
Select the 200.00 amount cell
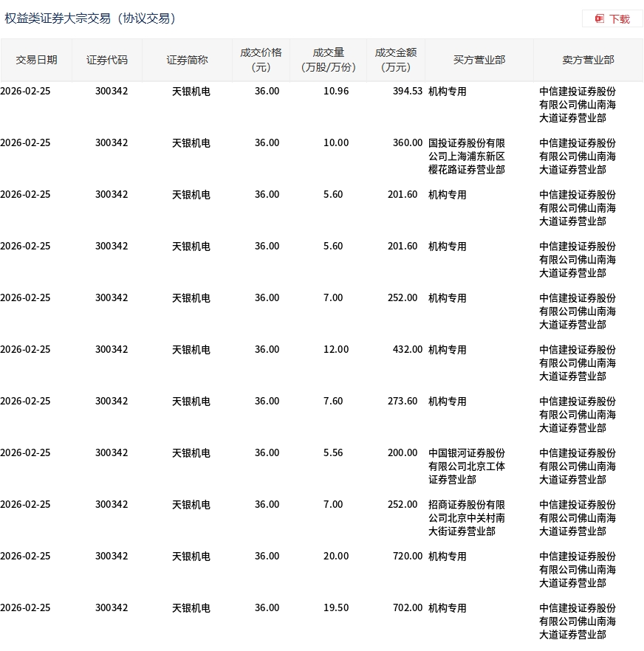[x=402, y=453]
